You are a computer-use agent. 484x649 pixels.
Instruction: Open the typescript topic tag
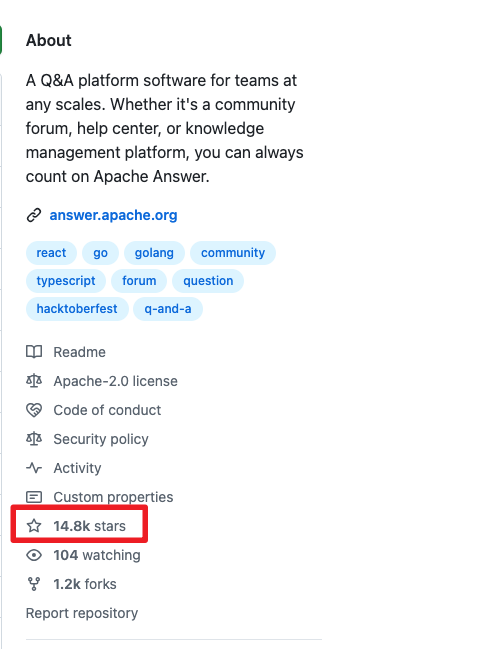(x=66, y=281)
